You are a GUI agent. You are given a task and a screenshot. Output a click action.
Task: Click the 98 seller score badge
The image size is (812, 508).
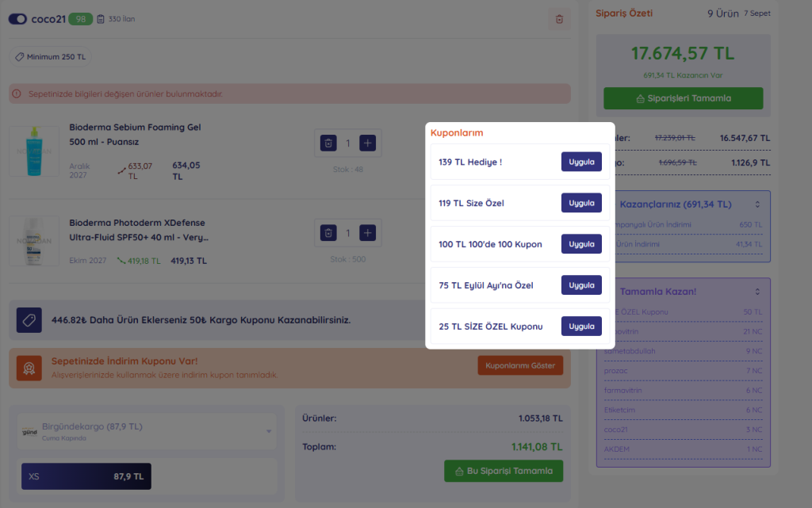[x=80, y=19]
